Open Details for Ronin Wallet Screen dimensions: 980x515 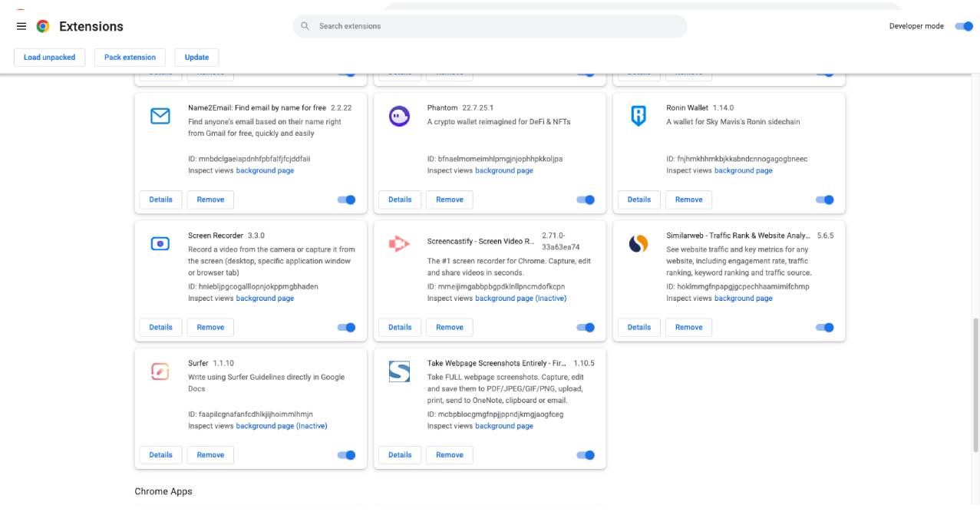639,200
